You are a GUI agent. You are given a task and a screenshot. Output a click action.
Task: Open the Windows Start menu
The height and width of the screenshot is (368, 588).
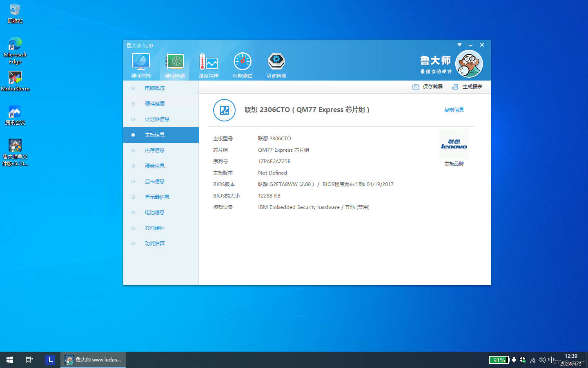(10, 360)
